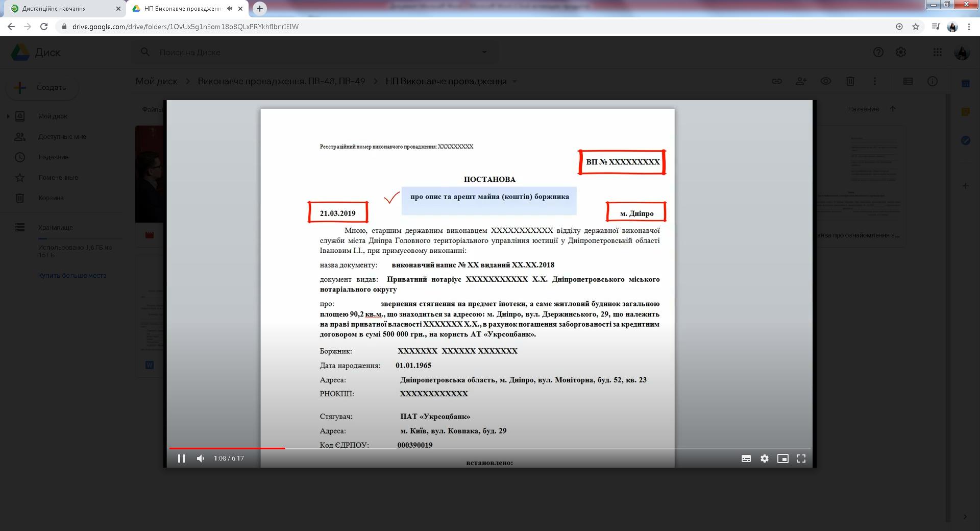This screenshot has height=531, width=980.
Task: Open a new browser tab
Action: point(260,8)
